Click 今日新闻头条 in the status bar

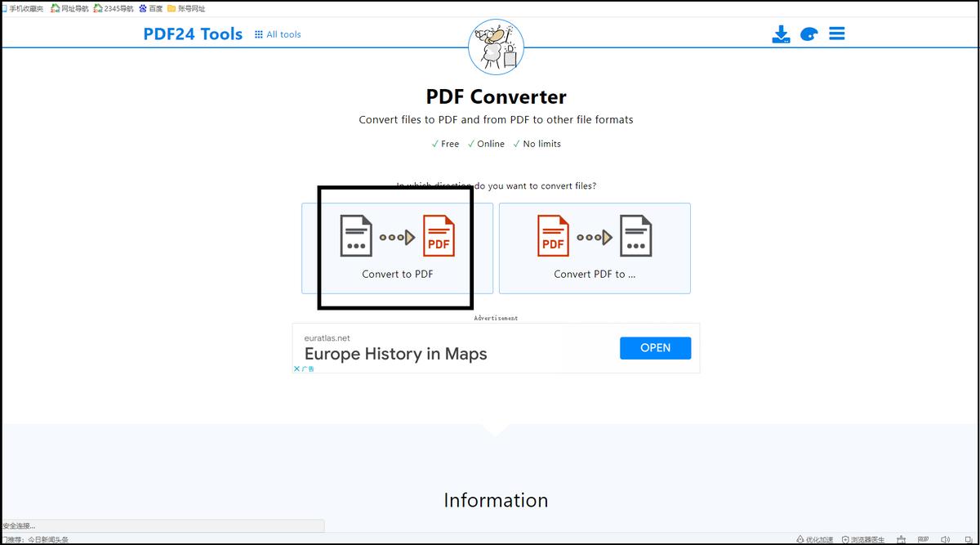click(47, 539)
